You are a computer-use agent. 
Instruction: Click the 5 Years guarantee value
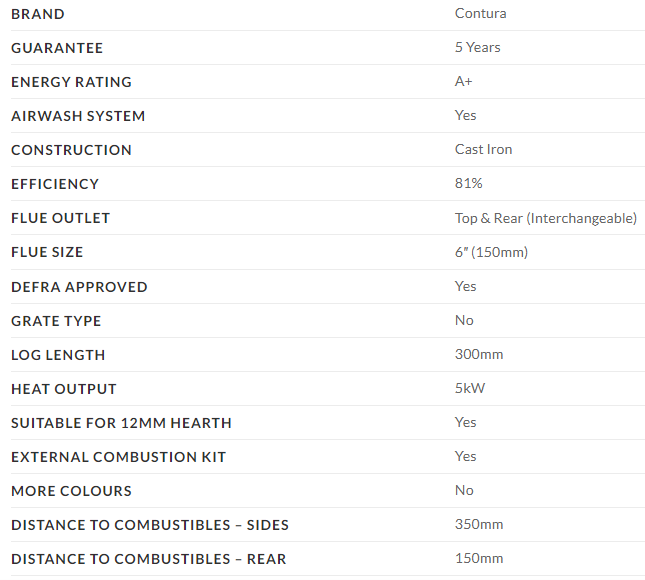click(x=478, y=48)
